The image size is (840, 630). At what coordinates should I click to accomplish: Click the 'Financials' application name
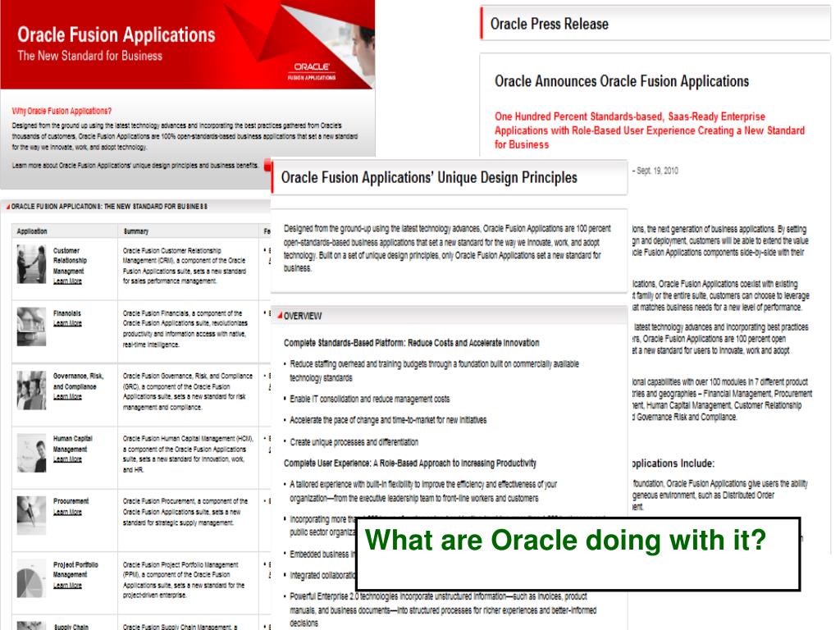coord(67,313)
